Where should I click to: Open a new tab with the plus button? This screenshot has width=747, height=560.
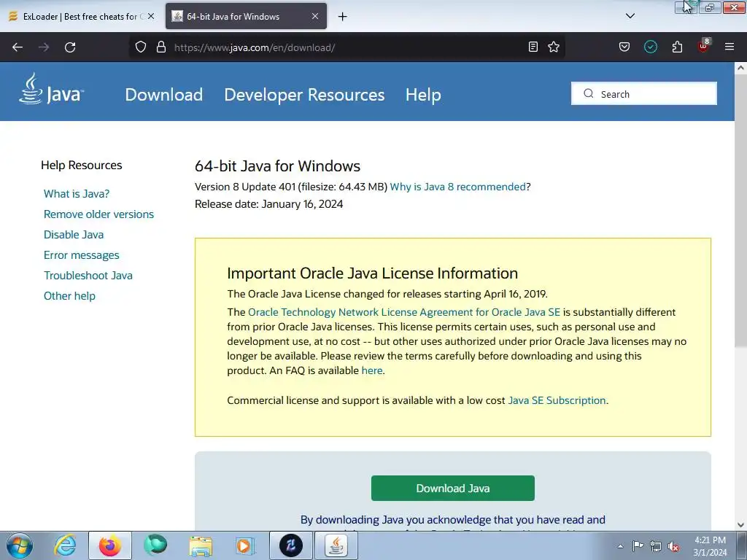[x=343, y=17]
